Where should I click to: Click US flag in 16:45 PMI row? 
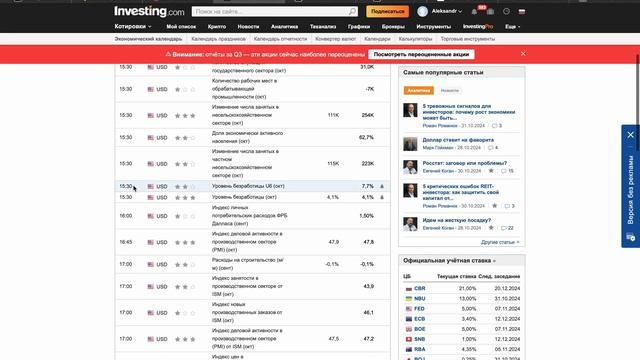click(151, 242)
